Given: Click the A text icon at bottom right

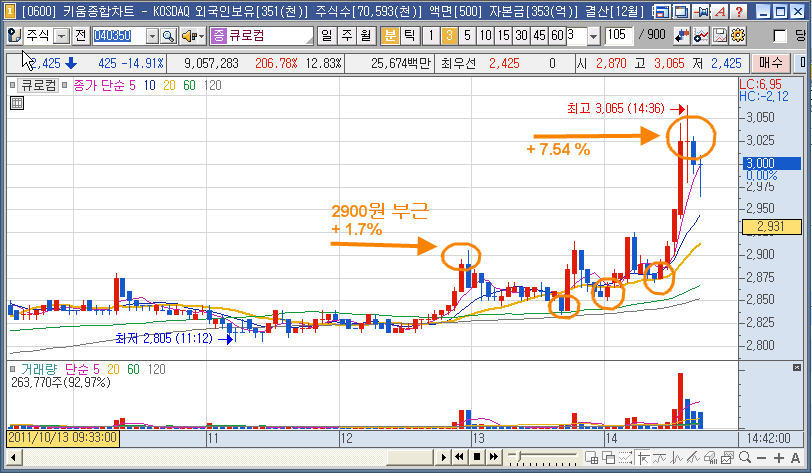Looking at the screenshot, I should tap(795, 458).
